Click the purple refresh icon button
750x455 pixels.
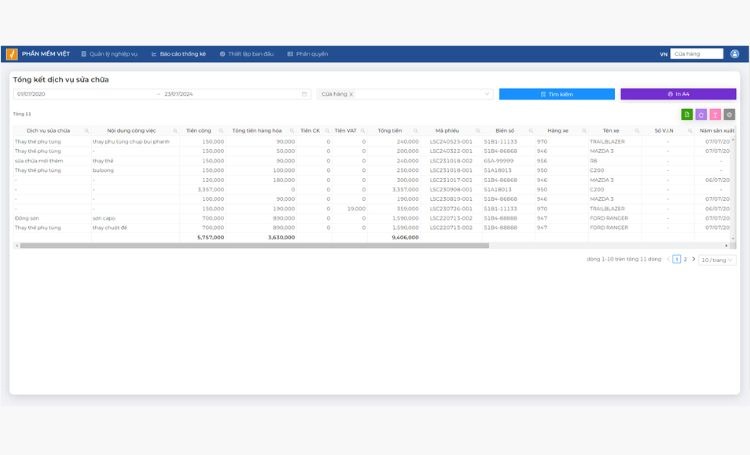tap(701, 114)
